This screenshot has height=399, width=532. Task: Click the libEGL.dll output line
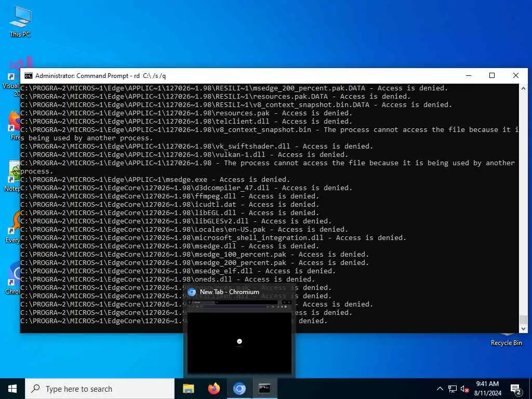point(170,212)
